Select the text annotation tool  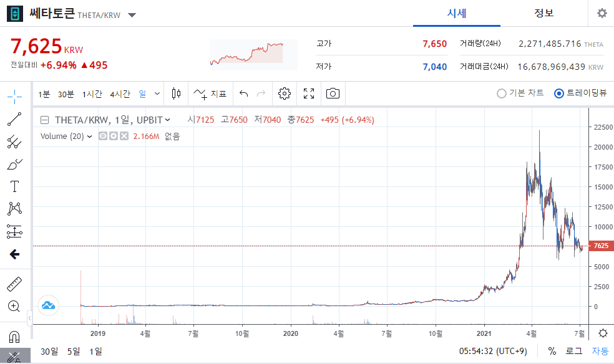[x=14, y=186]
